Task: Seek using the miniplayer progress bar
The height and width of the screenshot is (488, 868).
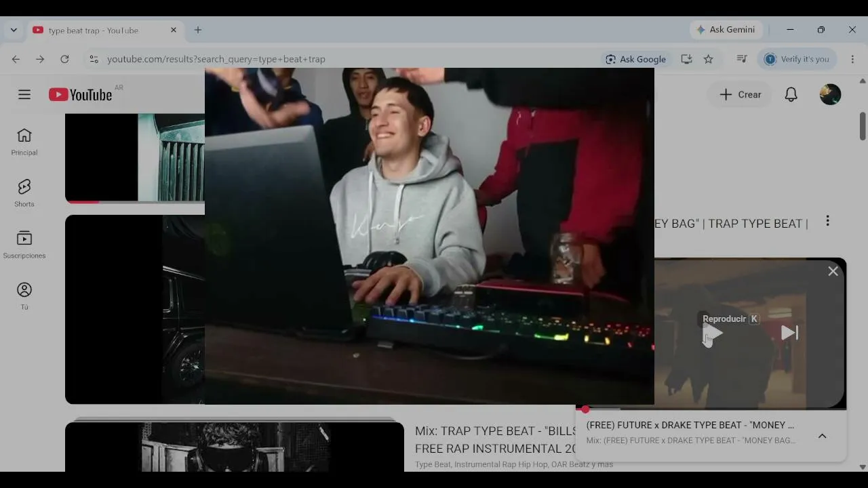Action: (711, 409)
